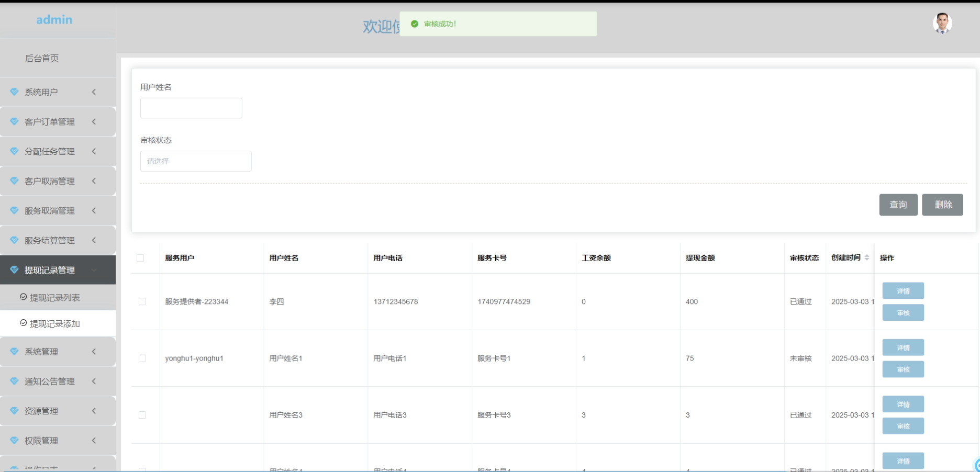Click cell 服务提供者-223344
Viewport: 980px width, 472px height.
[x=197, y=301]
